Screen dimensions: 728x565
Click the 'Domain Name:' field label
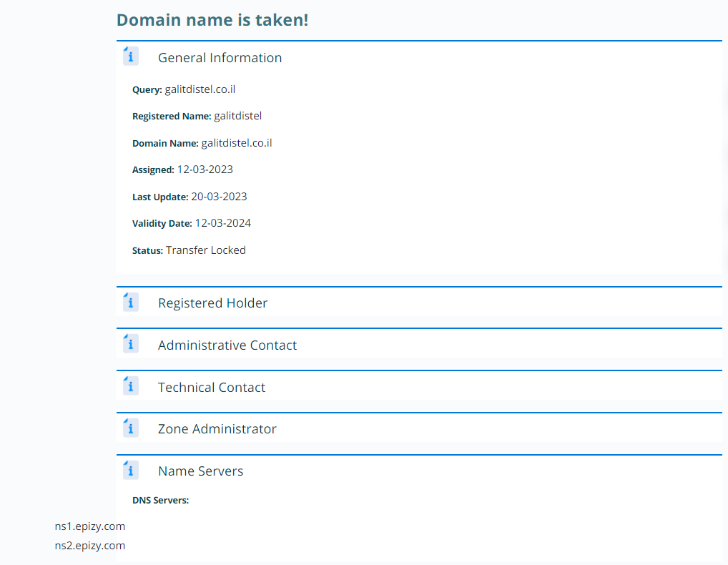tap(165, 144)
